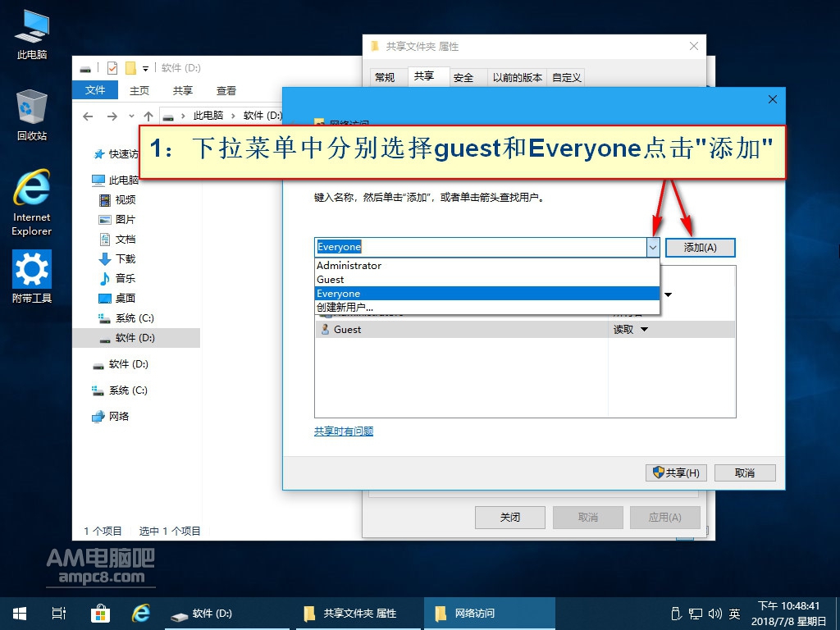This screenshot has width=840, height=630.
Task: Open Task View on the taskbar
Action: (x=59, y=614)
